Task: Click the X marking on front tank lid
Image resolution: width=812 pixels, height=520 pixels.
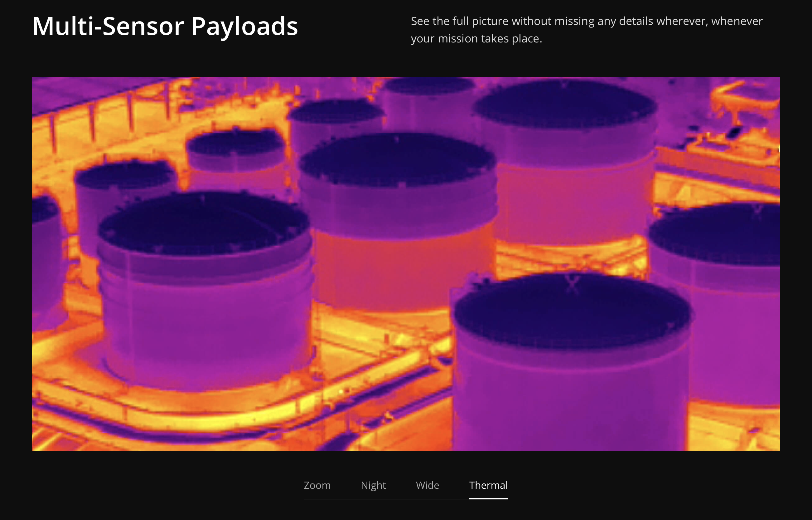Action: pos(572,284)
